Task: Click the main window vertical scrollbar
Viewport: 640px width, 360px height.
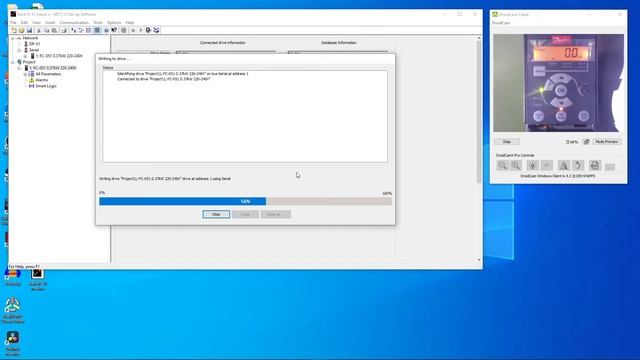Action: coord(479,149)
